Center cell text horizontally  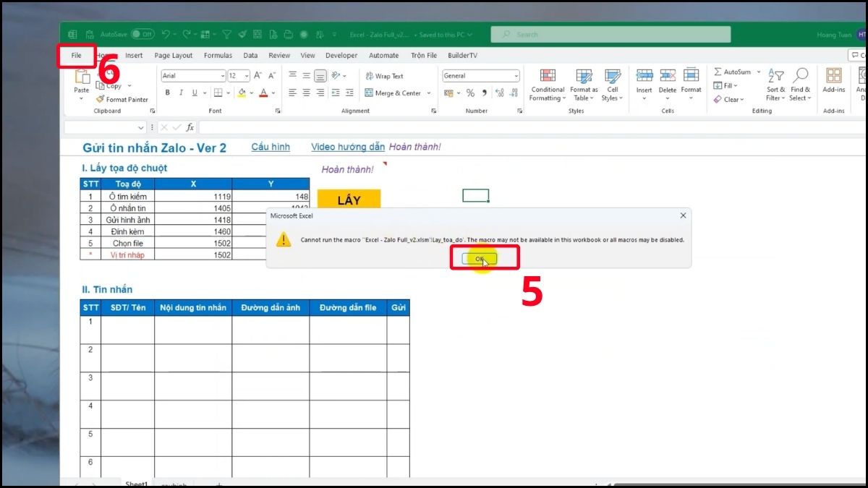point(306,93)
